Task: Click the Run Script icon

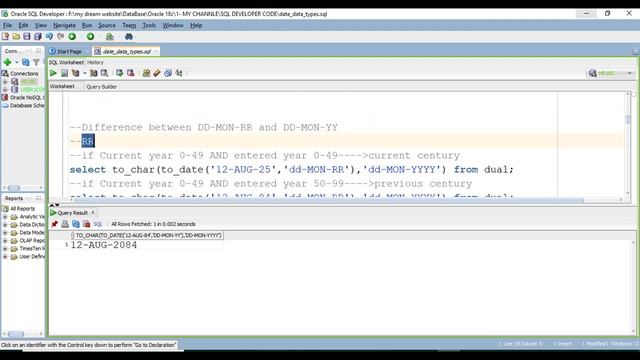Action: (64, 73)
